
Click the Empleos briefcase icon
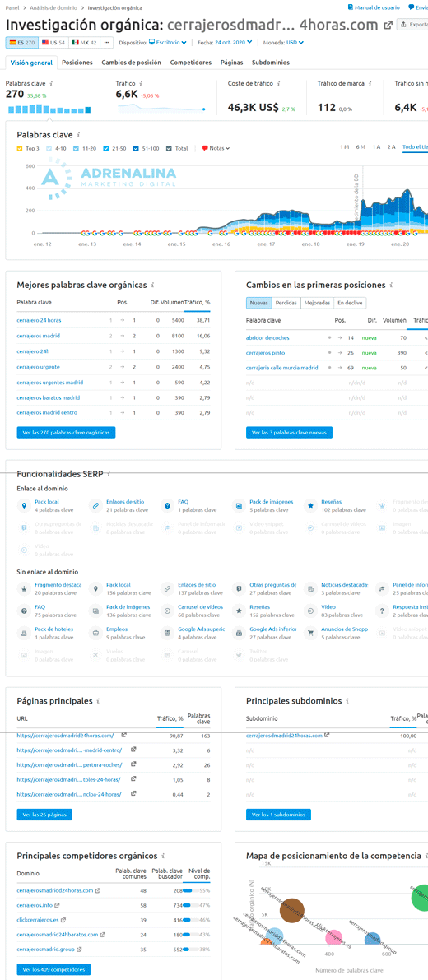click(95, 633)
